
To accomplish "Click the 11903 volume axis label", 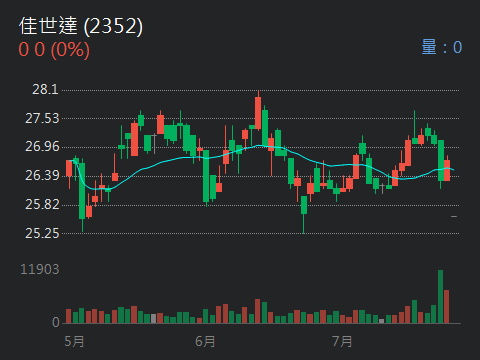I will [x=40, y=269].
